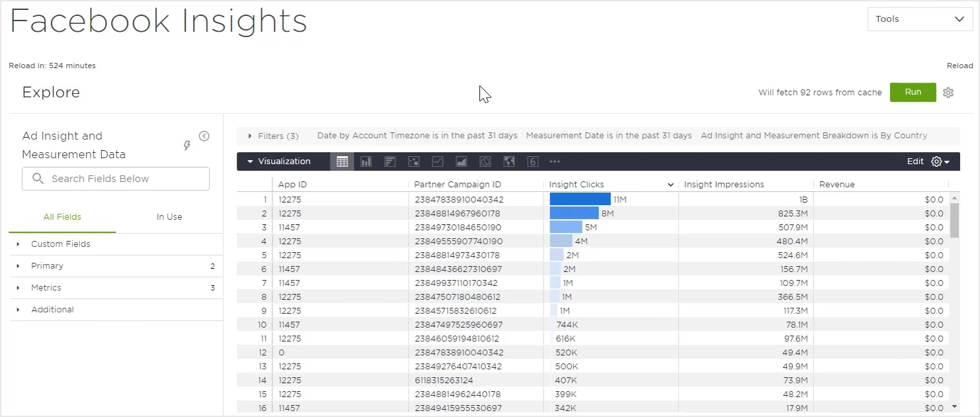Click campaign ID 23849730184650190
The image size is (980, 417).
[459, 227]
